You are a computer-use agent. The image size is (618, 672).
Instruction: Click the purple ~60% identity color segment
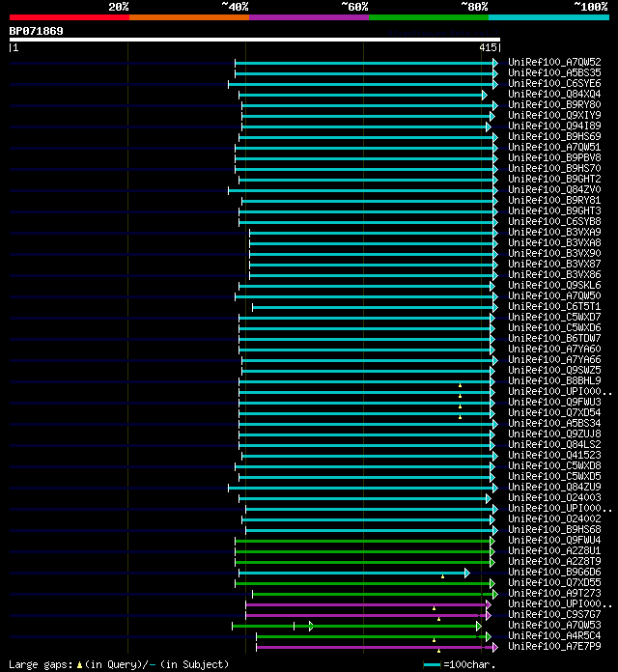[309, 17]
